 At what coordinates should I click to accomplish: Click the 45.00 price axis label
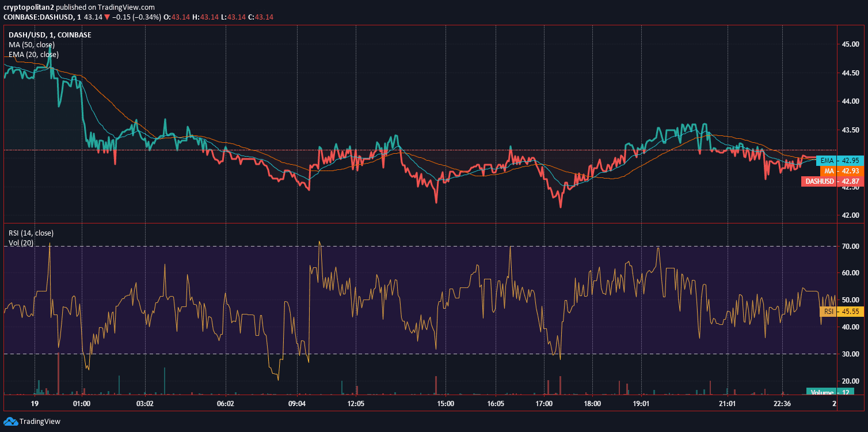pos(851,44)
